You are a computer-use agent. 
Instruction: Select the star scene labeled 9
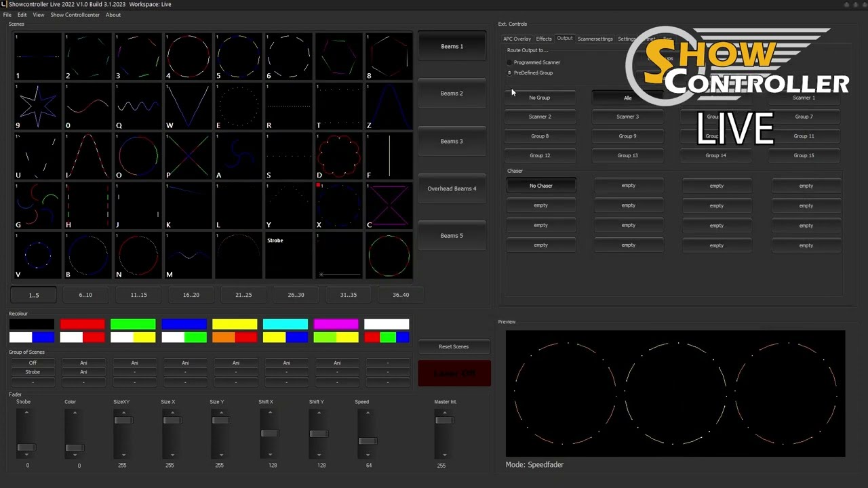[37, 106]
